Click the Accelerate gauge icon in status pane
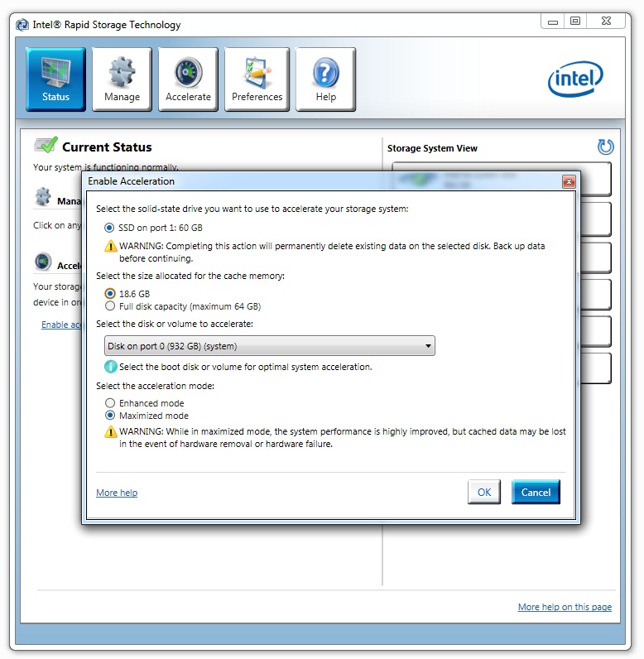This screenshot has width=644, height=659. 43,262
